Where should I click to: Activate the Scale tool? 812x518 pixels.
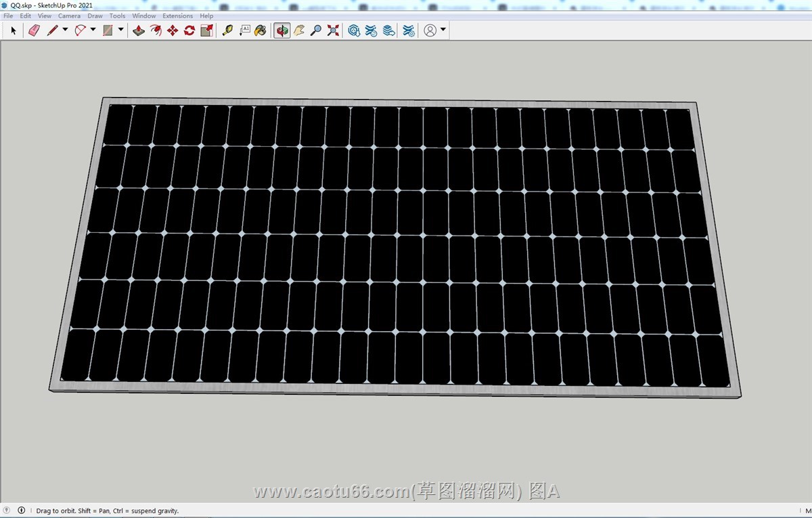[x=207, y=30]
